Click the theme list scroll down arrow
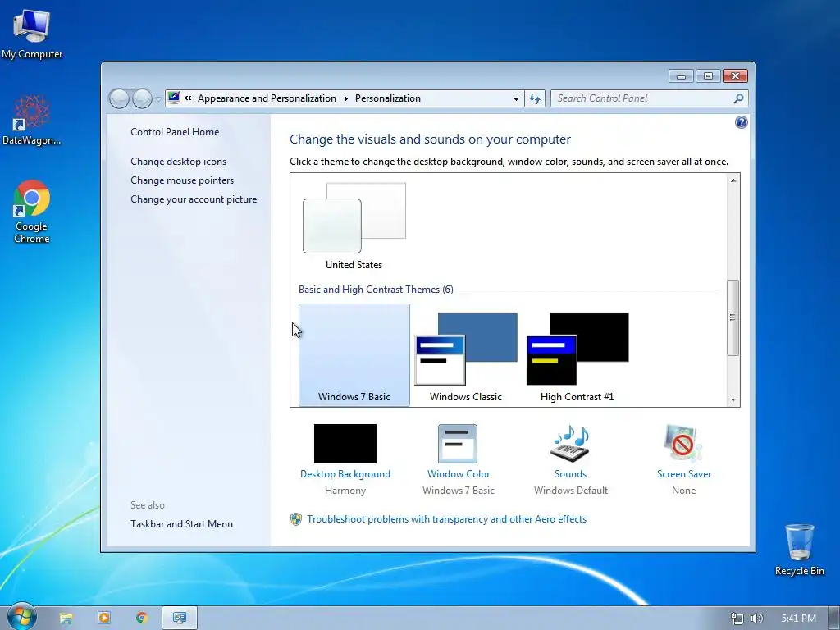The width and height of the screenshot is (840, 630). (x=733, y=399)
